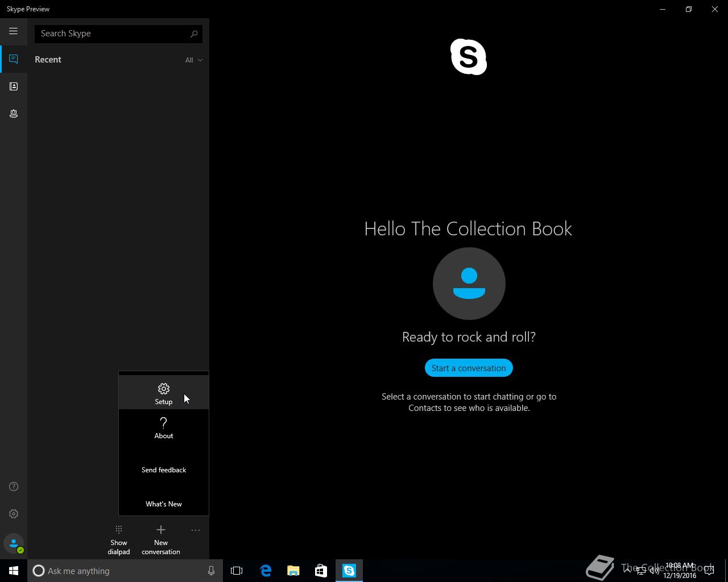The image size is (728, 582).
Task: Select the Recent conversations chat icon
Action: pos(14,59)
